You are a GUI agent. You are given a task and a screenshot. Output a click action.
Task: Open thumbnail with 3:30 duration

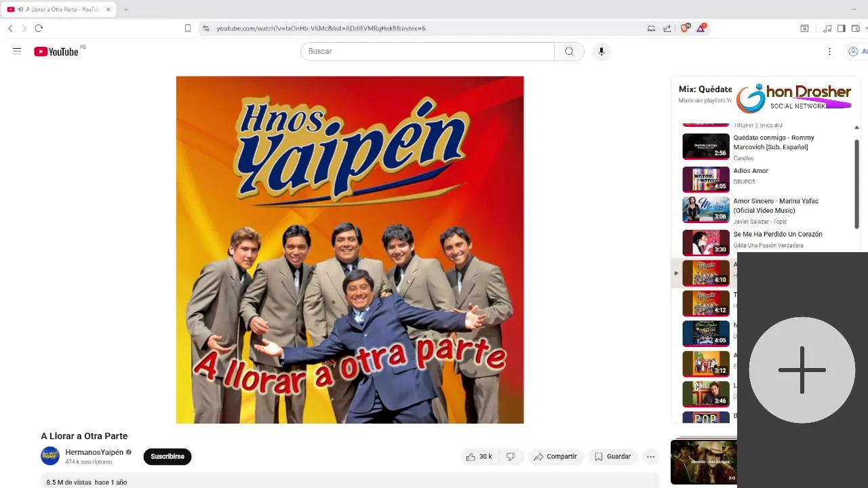706,243
